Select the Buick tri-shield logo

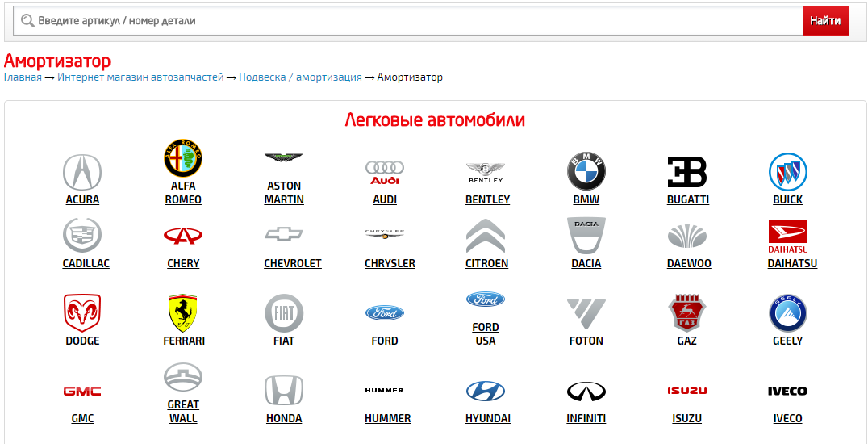(x=787, y=172)
